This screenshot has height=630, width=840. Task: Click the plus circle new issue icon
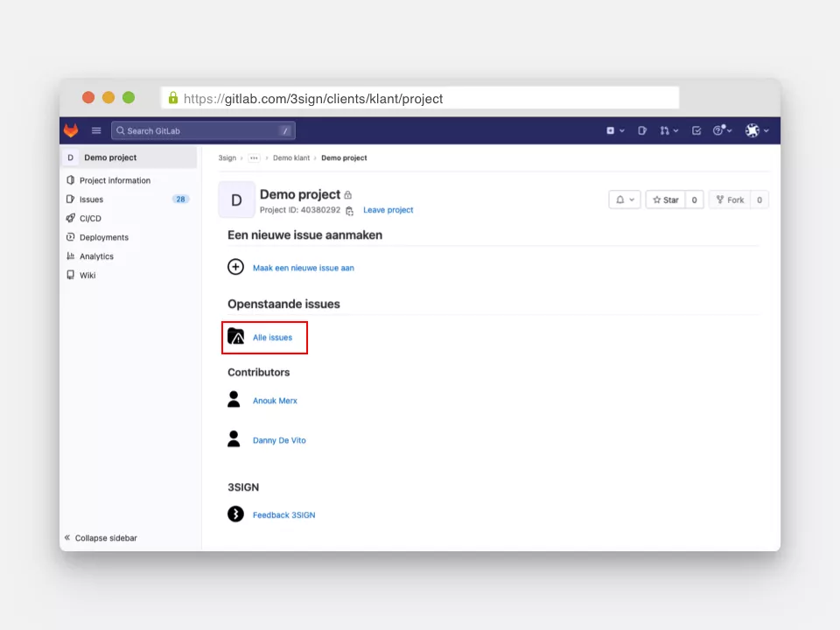[x=235, y=267]
